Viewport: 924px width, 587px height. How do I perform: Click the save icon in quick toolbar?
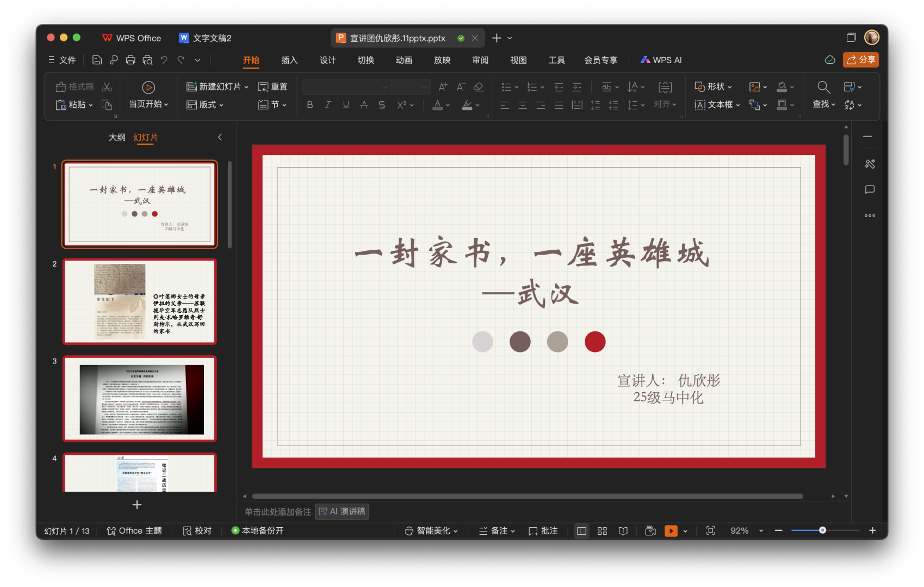tap(97, 60)
